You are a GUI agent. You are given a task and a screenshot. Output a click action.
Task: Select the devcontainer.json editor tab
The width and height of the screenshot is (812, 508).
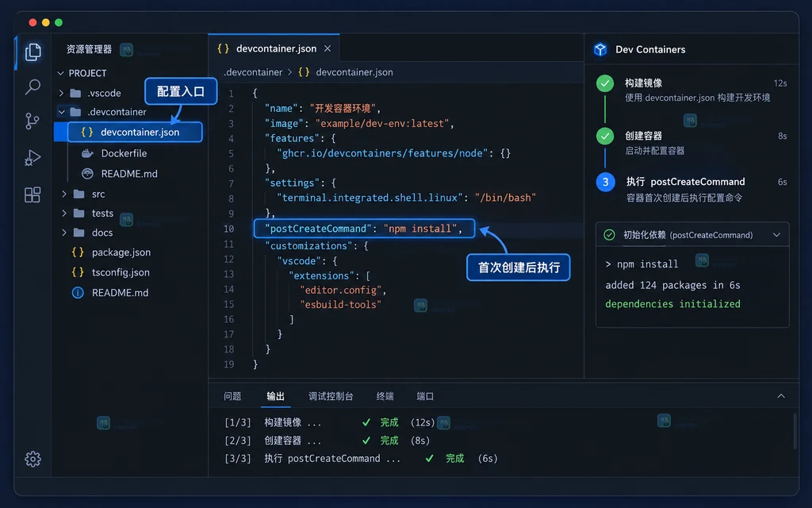(274, 48)
